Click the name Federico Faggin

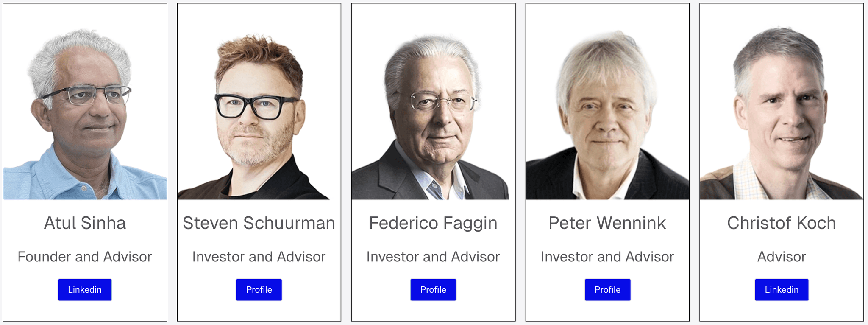(x=433, y=224)
